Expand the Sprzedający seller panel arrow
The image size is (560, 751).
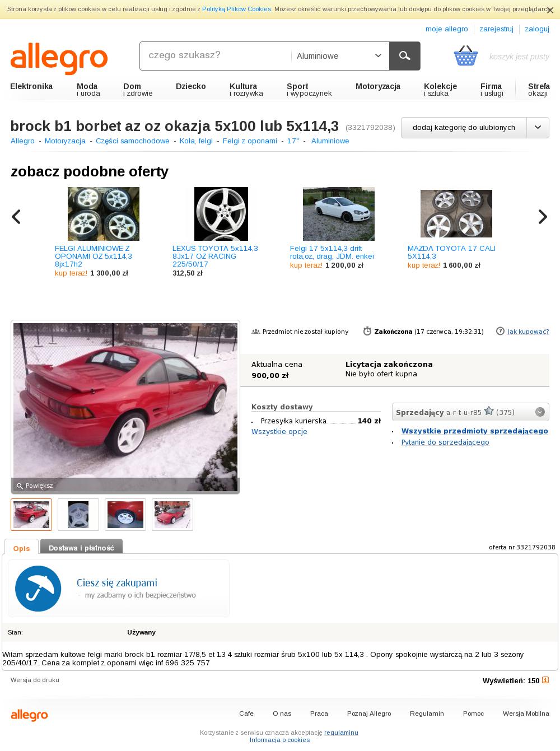[540, 412]
